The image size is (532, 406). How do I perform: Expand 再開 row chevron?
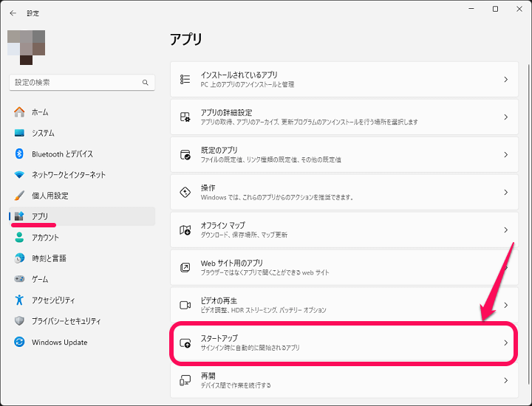(506, 381)
